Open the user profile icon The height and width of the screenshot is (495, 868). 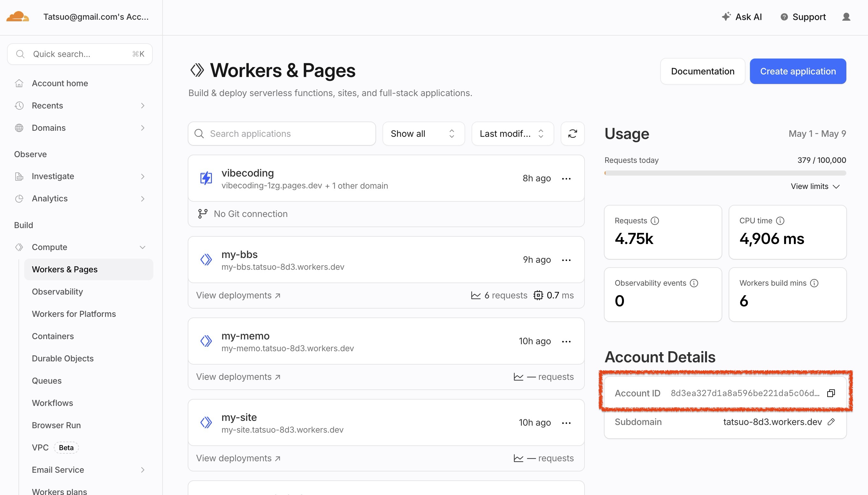[846, 17]
